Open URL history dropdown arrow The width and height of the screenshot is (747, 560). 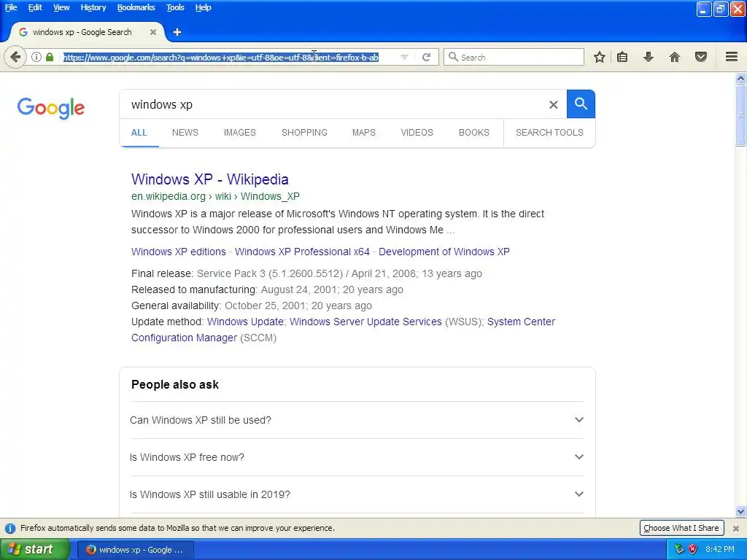coord(404,57)
